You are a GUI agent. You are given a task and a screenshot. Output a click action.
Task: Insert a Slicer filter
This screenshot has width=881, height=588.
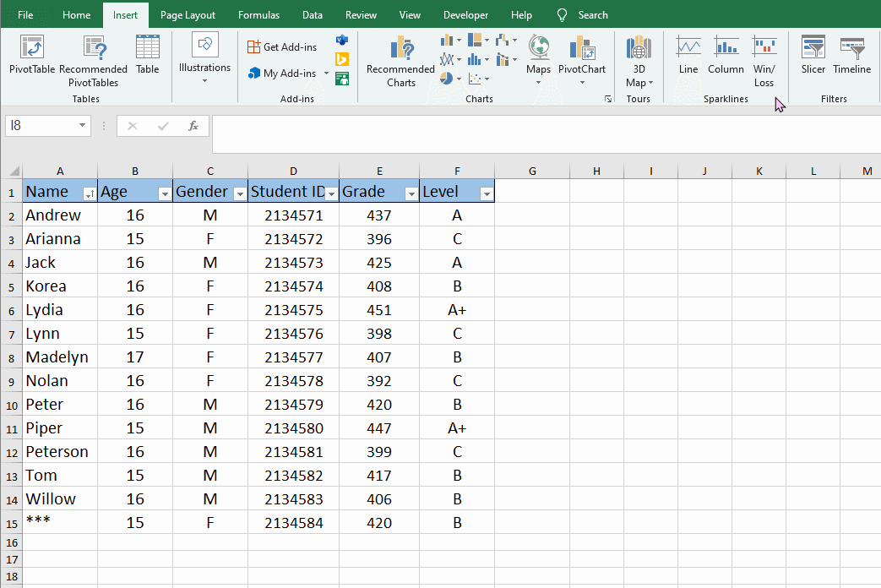[813, 55]
